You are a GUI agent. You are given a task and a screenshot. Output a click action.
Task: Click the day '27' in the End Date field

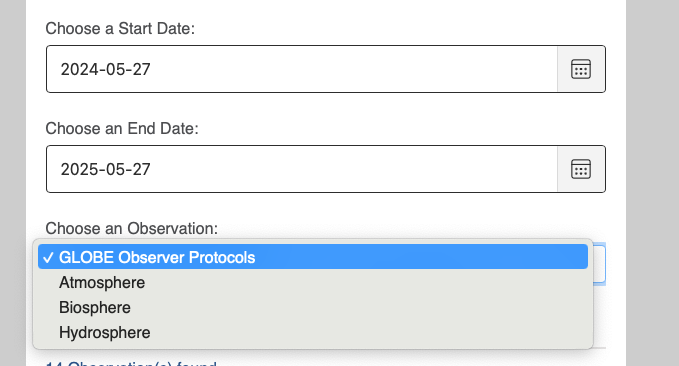point(141,169)
